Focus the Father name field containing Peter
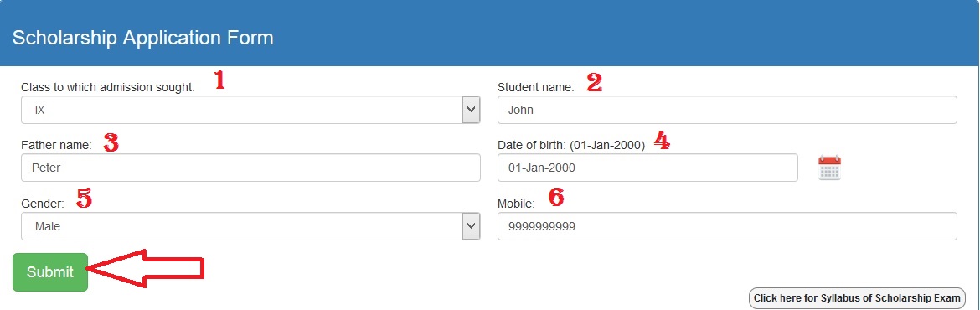Image resolution: width=980 pixels, height=310 pixels. (x=250, y=168)
